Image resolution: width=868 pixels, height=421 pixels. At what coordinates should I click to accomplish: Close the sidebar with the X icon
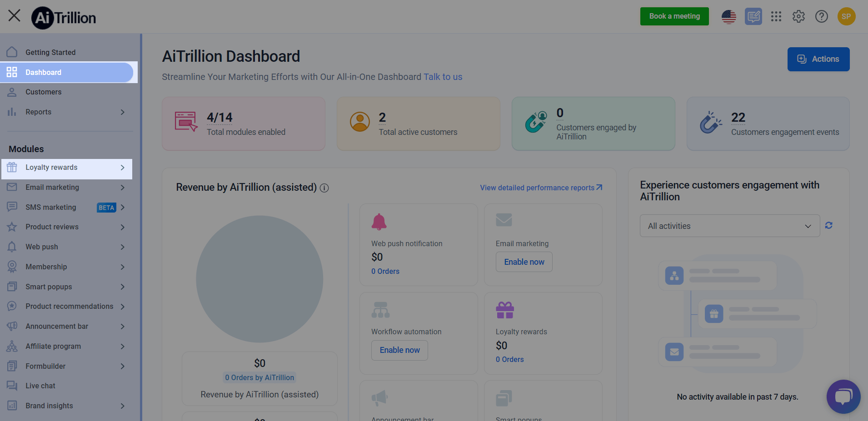(x=14, y=16)
